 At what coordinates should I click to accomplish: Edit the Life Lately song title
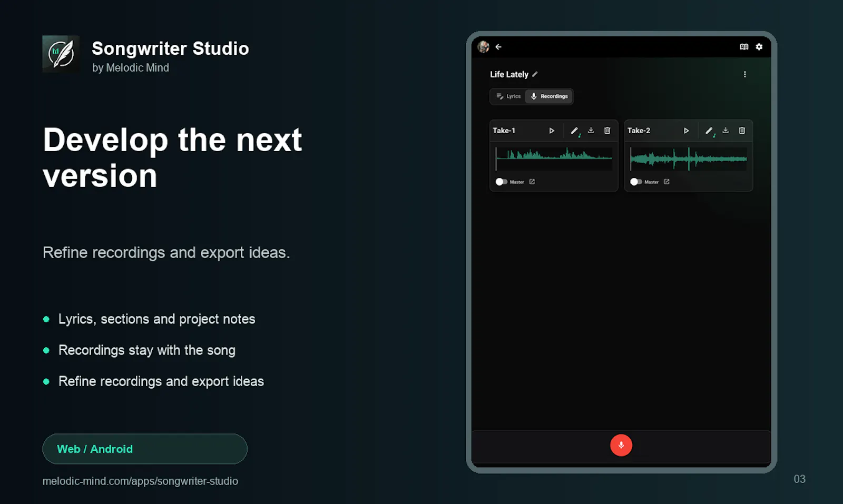point(535,74)
